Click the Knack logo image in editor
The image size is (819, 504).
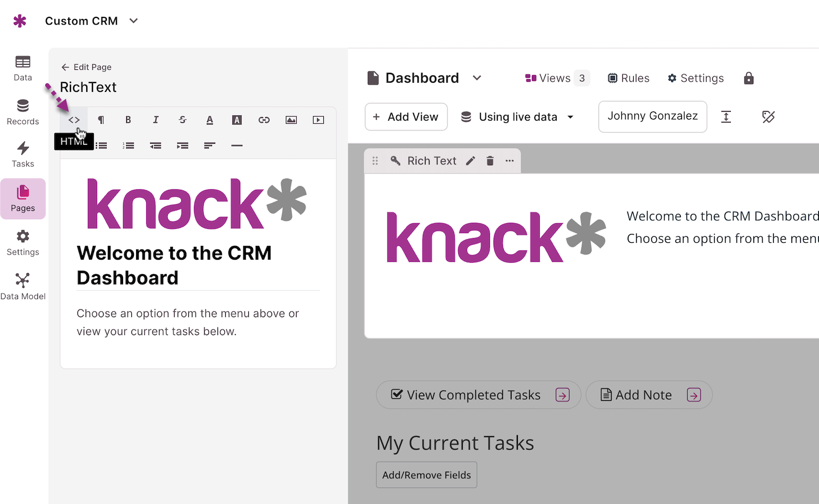pyautogui.click(x=197, y=203)
